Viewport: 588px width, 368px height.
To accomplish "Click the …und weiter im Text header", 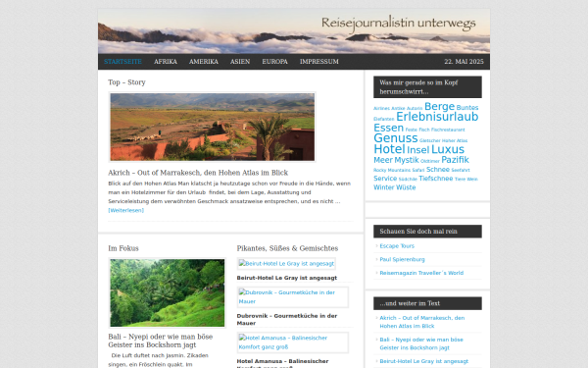I will point(427,303).
